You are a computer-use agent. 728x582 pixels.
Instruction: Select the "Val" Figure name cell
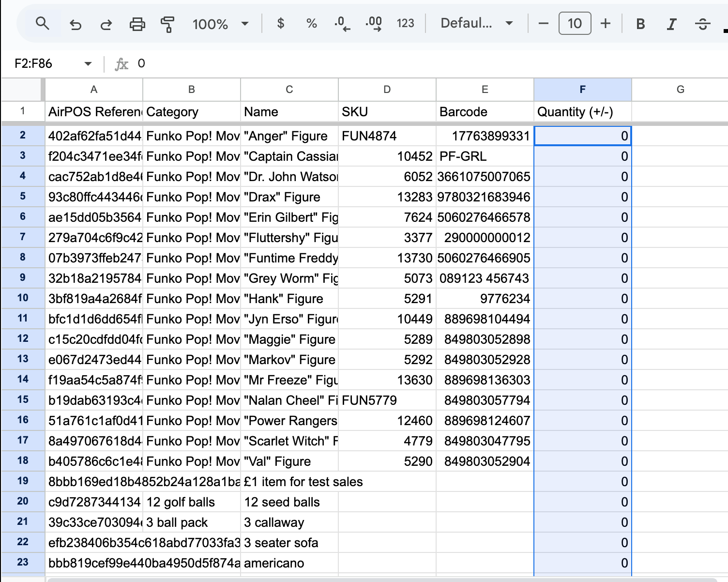[289, 461]
